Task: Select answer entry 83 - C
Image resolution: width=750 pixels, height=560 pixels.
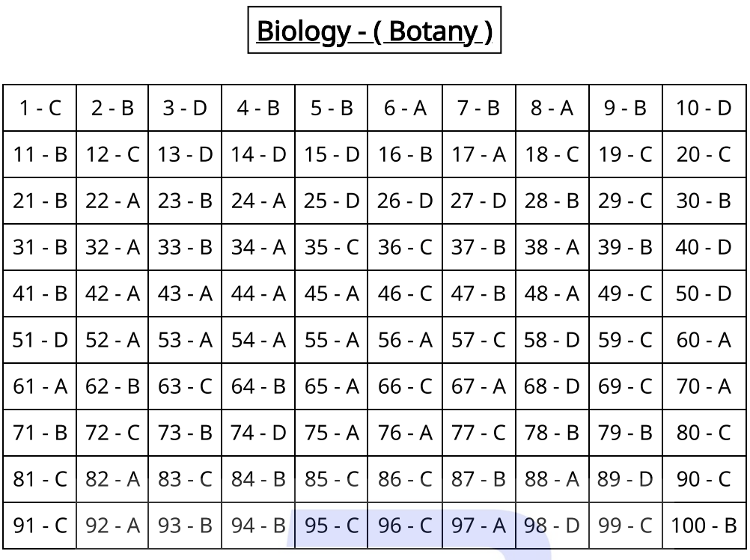Action: (x=185, y=480)
